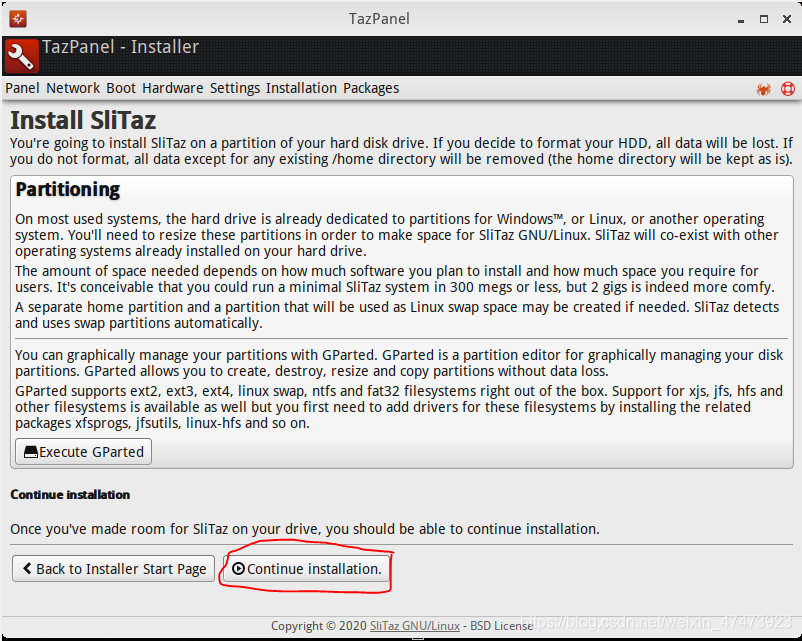Click the Partitioning section heading

[x=68, y=189]
